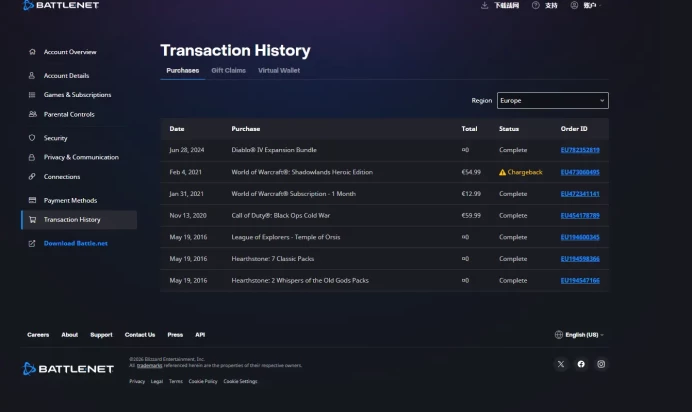
Task: Click the Battle.net logo in the footer
Action: pos(68,369)
